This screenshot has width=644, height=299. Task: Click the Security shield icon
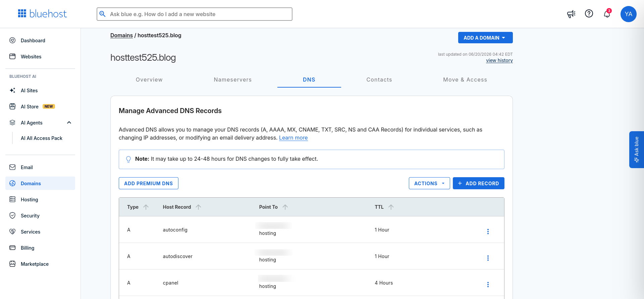pos(12,215)
